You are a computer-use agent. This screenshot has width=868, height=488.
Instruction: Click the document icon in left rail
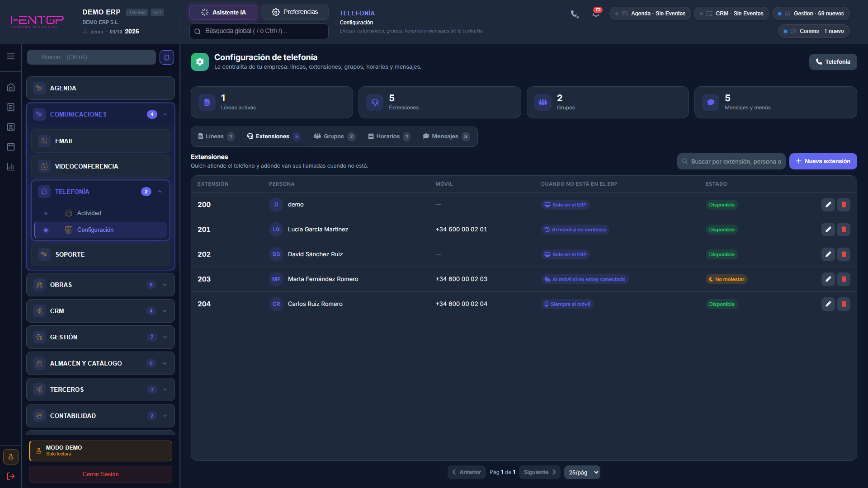[11, 107]
